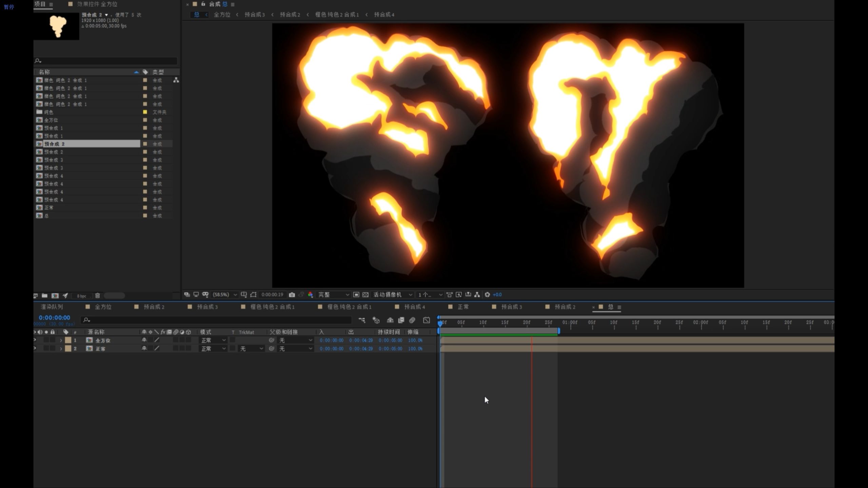Show channel and color management settings
Viewport: 868px width, 488px height.
tap(310, 294)
